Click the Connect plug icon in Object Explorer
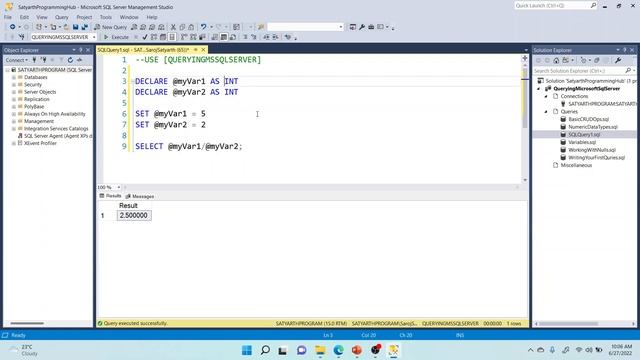640x360 pixels. click(x=35, y=60)
